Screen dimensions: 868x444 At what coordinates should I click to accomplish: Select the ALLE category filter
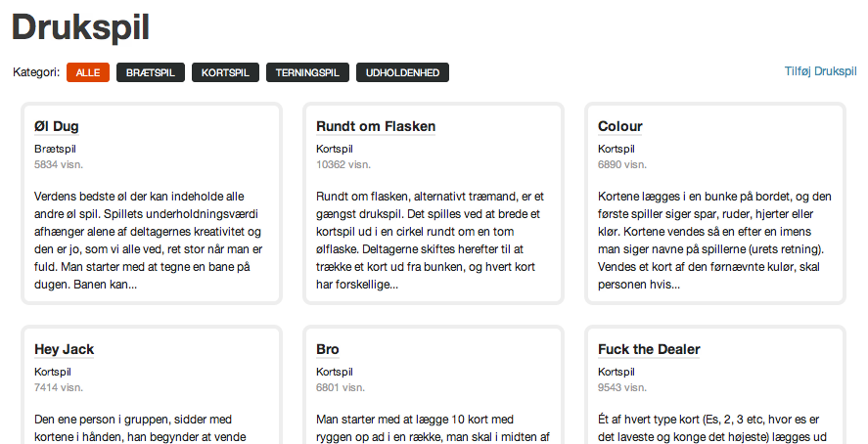[x=88, y=72]
